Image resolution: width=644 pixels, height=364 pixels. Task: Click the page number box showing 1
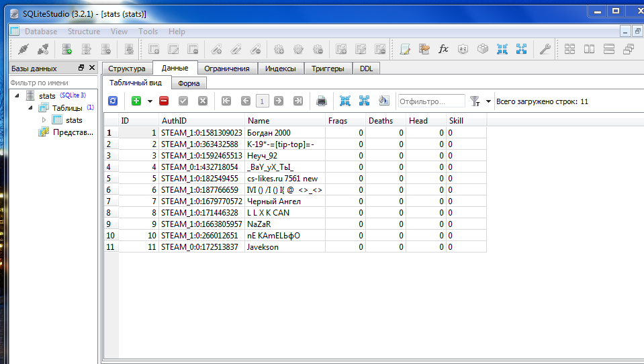[262, 101]
